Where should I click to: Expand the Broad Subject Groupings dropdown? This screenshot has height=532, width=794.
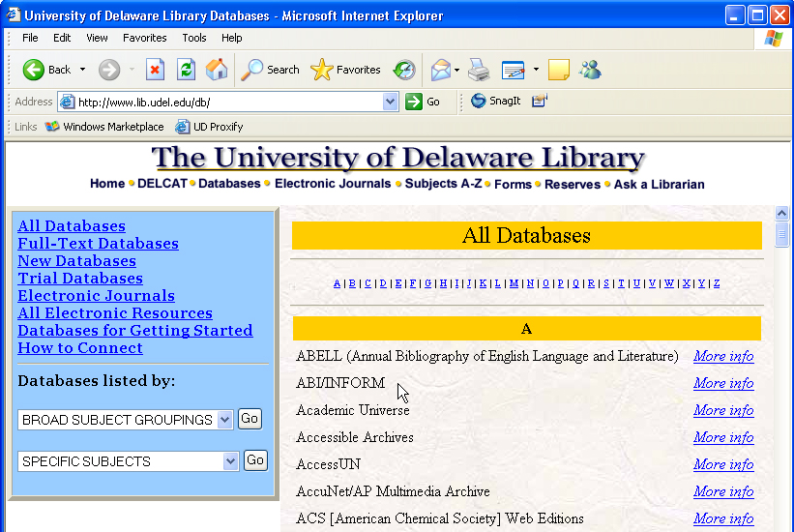point(225,420)
